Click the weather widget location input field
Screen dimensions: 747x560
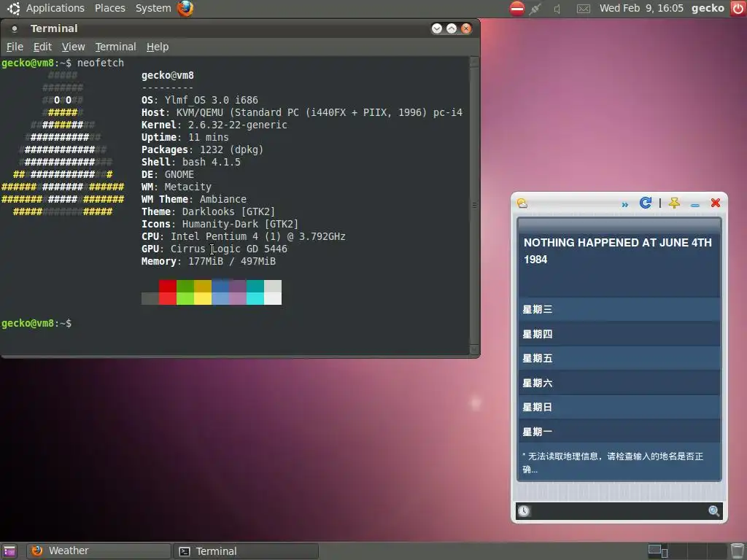(619, 511)
